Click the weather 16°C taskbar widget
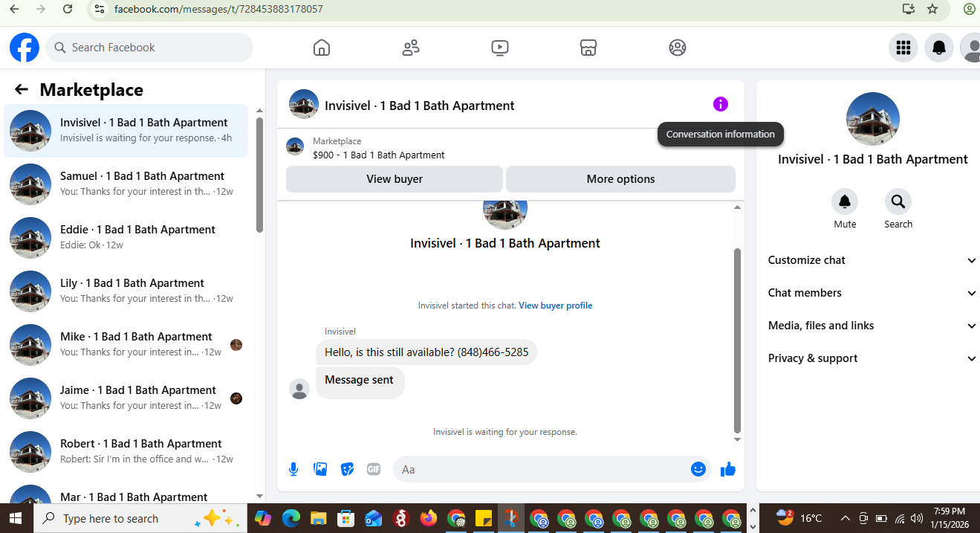The width and height of the screenshot is (980, 533). (x=799, y=518)
